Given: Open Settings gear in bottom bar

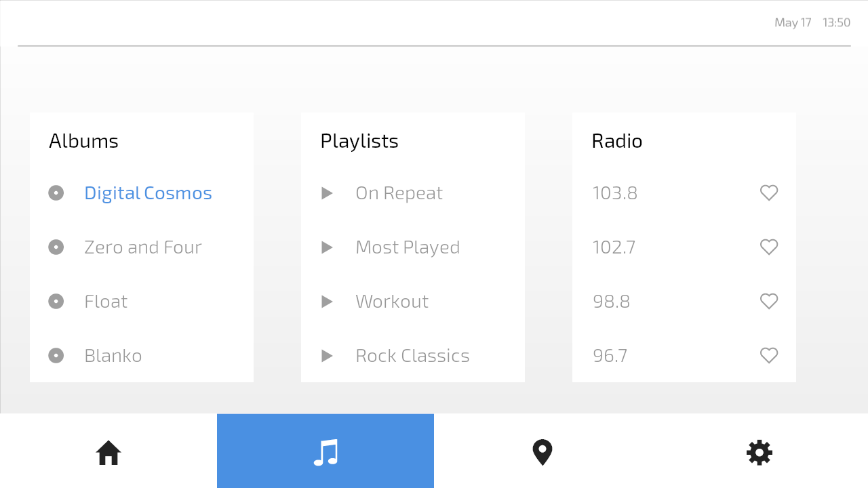Looking at the screenshot, I should tap(759, 452).
